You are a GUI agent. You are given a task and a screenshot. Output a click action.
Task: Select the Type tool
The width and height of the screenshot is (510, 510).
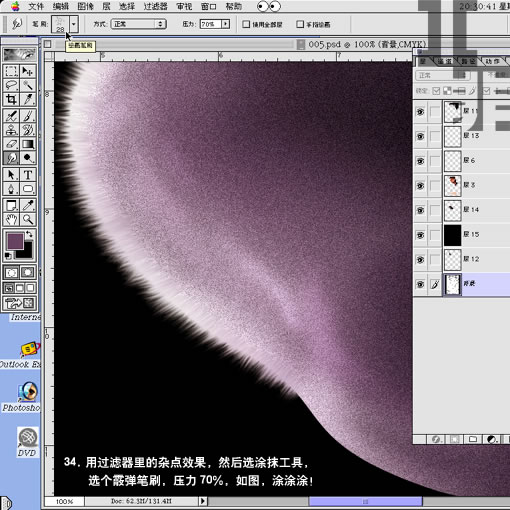pyautogui.click(x=28, y=174)
